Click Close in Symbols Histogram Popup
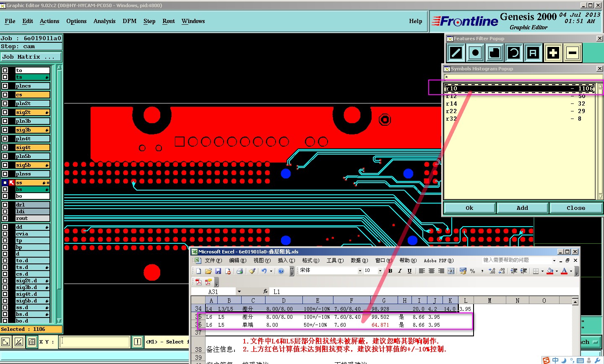The image size is (604, 364). (576, 208)
